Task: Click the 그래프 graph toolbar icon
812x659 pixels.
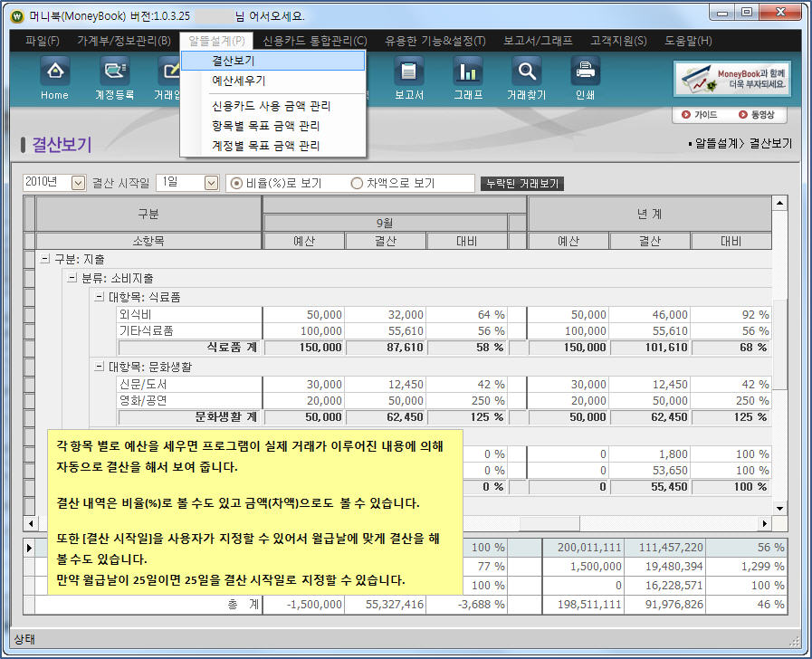Action: [467, 78]
